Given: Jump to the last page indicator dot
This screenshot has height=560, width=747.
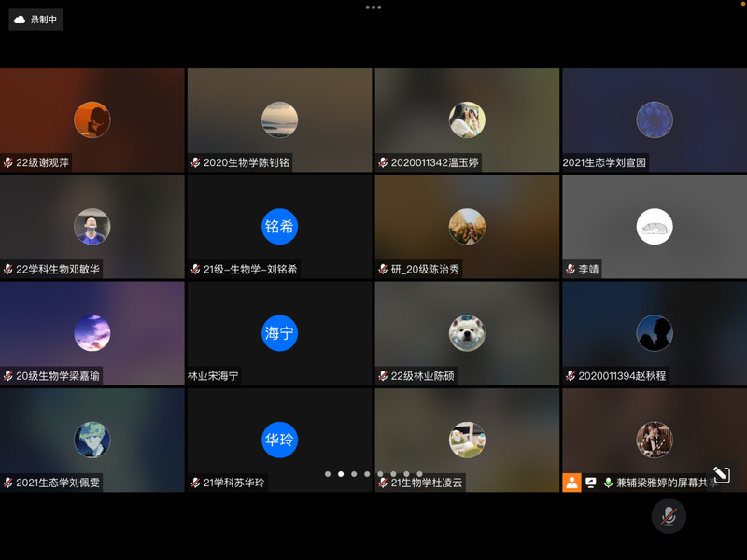Looking at the screenshot, I should (419, 474).
